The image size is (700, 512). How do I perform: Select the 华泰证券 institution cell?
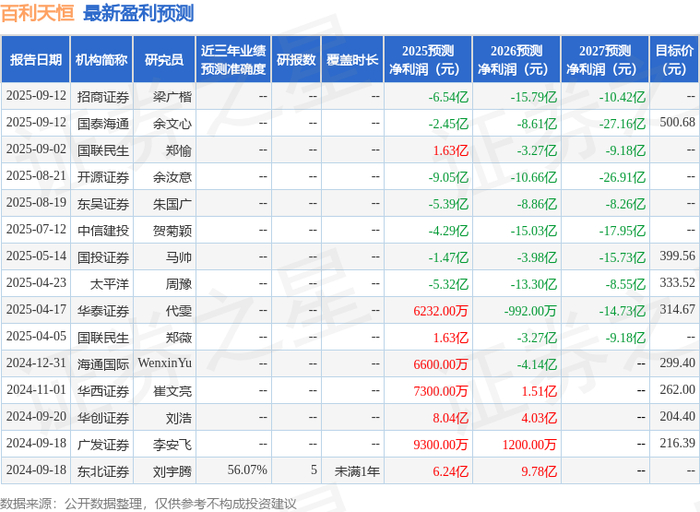pos(103,311)
